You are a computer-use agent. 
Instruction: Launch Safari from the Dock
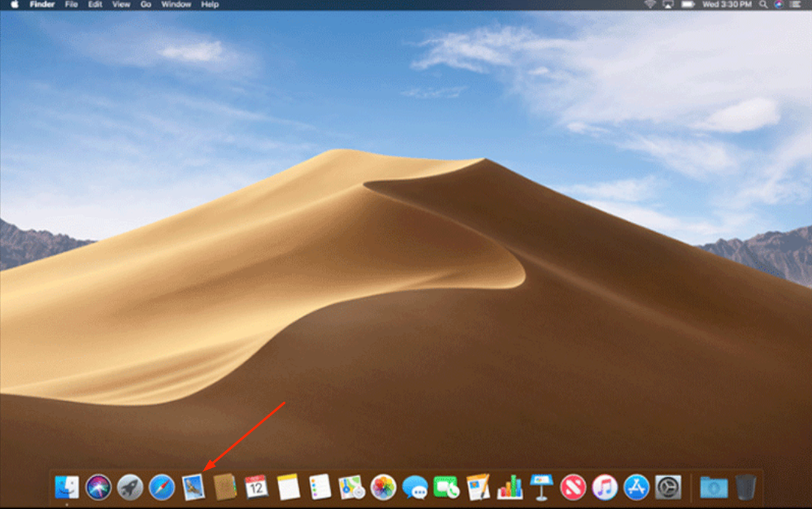tap(162, 488)
